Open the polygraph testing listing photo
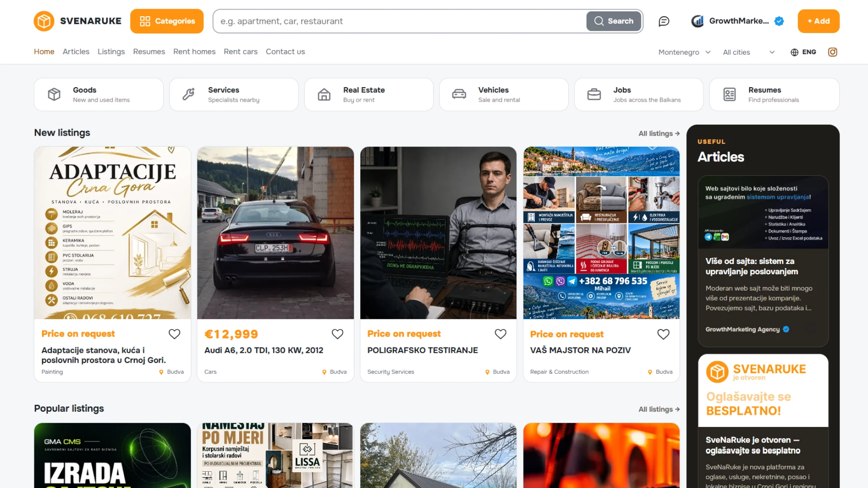 click(x=438, y=233)
